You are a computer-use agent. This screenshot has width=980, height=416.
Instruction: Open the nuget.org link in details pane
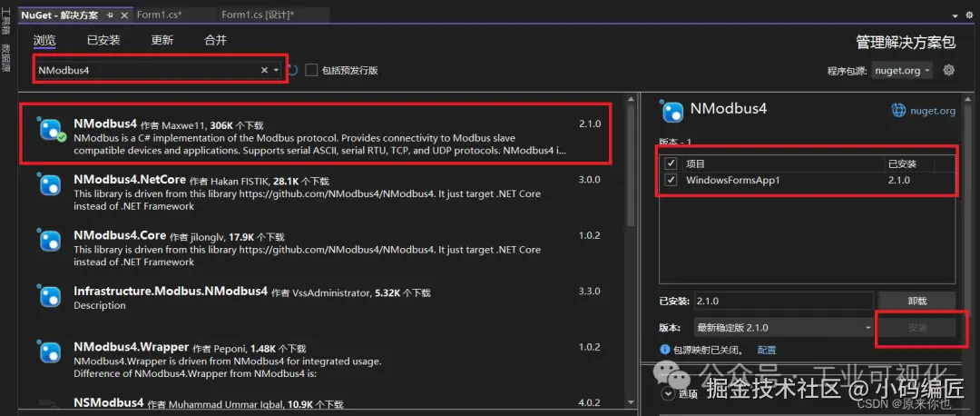pos(931,111)
